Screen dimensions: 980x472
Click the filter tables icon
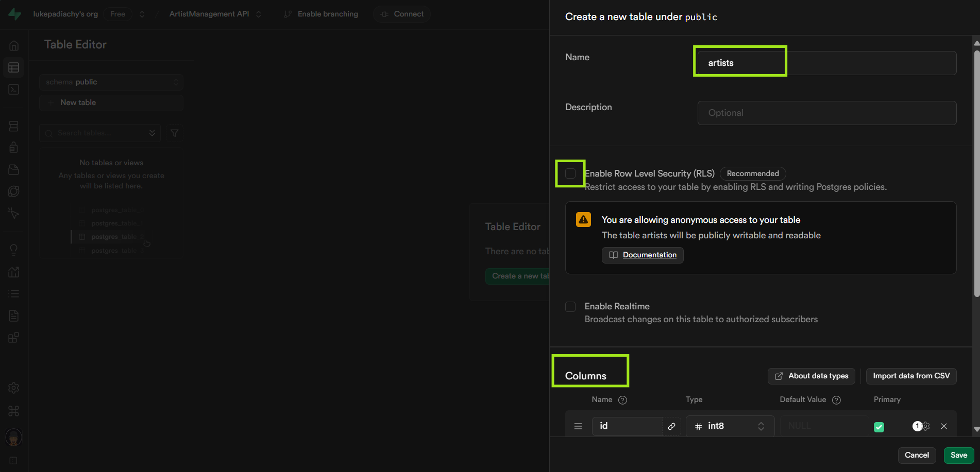(x=175, y=133)
